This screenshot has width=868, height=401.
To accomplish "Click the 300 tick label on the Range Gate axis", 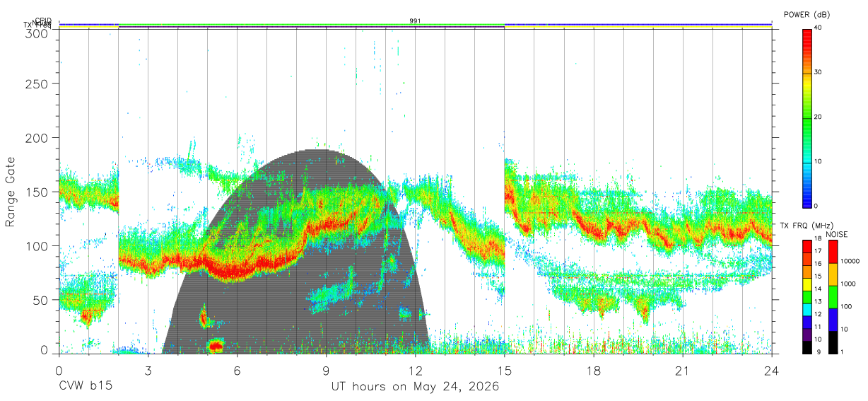I will 36,33.
